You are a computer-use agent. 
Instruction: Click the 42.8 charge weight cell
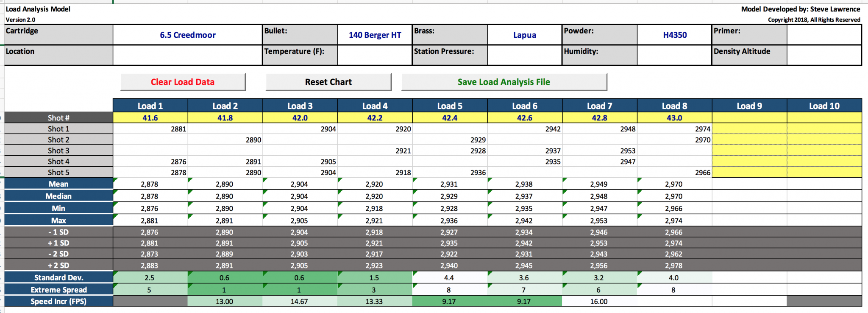pos(600,117)
